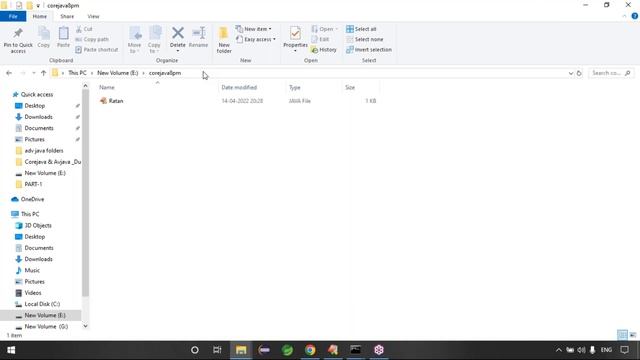Click the Search box
Viewport: 640px width, 360px height.
[x=611, y=73]
